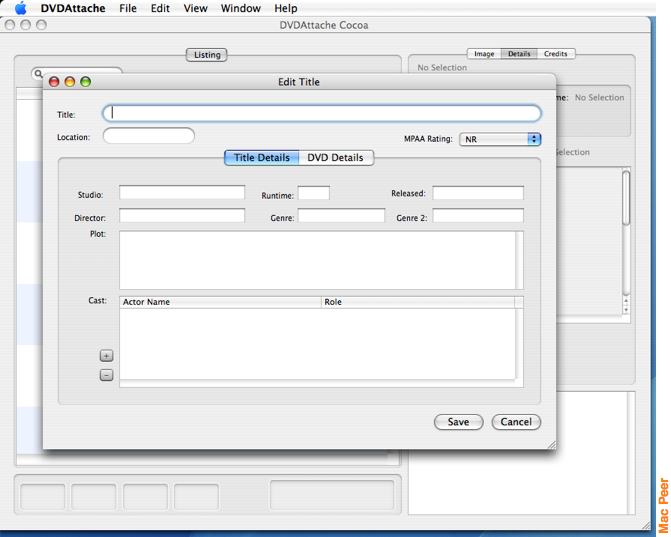Select the Details tab in main window
The image size is (671, 537).
pyautogui.click(x=519, y=54)
